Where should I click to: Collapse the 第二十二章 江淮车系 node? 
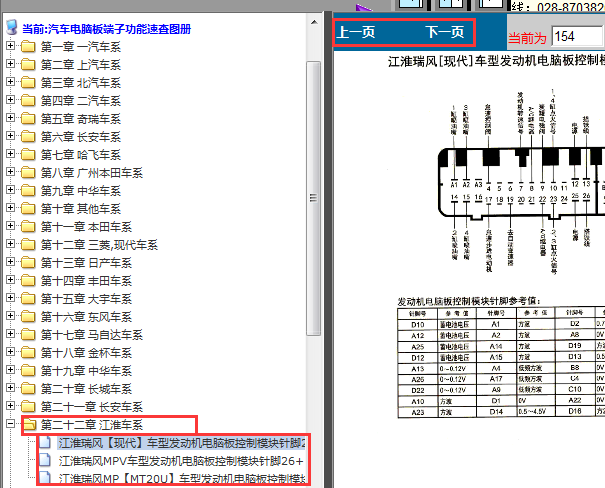click(11, 425)
